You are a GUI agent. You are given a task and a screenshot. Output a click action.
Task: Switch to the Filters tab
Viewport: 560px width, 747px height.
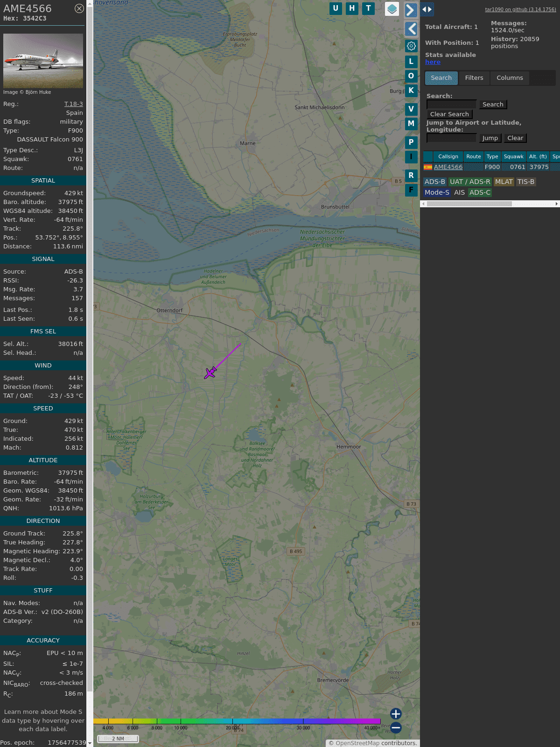point(474,78)
